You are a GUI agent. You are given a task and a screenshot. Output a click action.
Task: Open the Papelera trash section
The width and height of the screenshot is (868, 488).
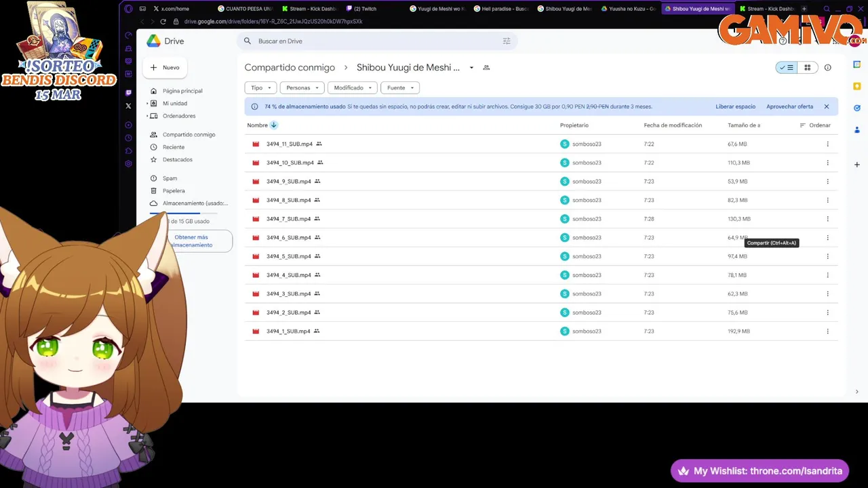click(x=174, y=190)
